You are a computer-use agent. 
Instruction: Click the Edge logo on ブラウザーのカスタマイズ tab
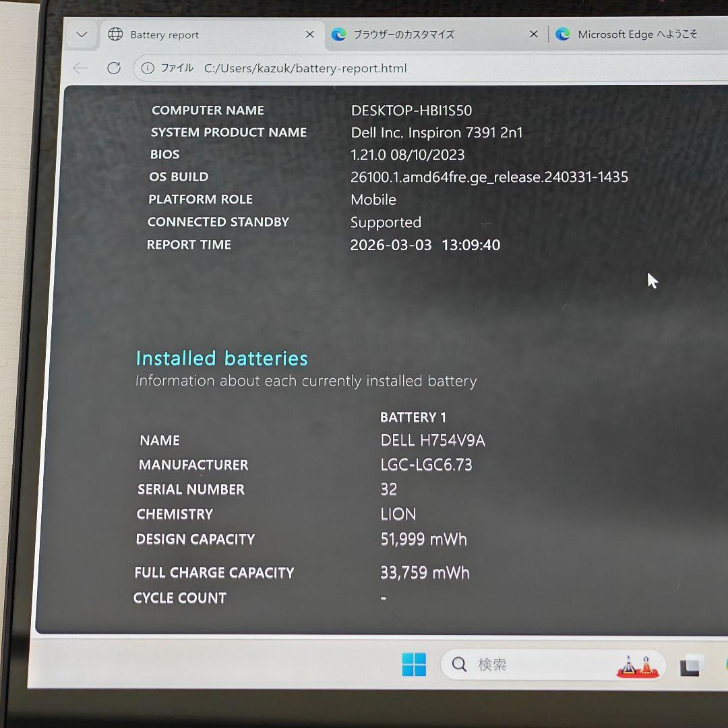(339, 34)
